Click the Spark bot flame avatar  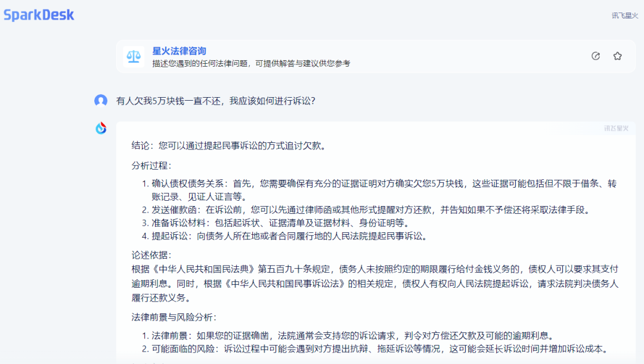click(101, 128)
